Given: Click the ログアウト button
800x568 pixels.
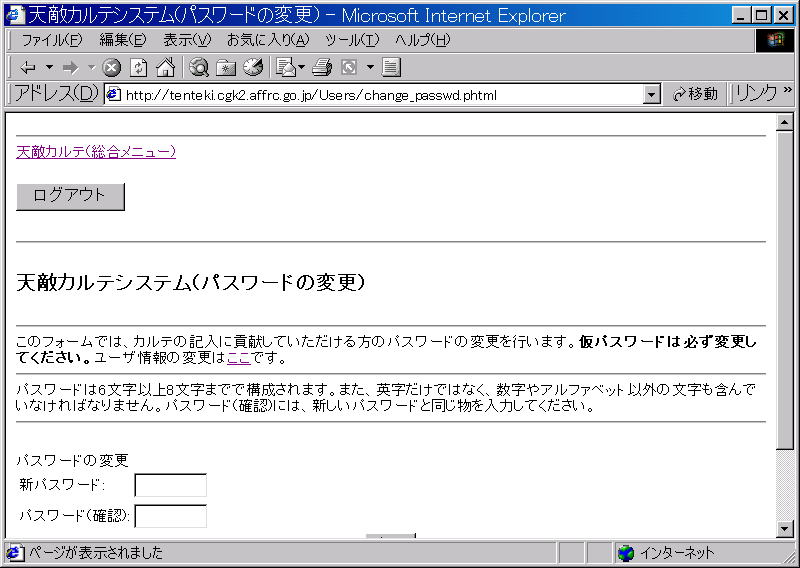Looking at the screenshot, I should 70,196.
